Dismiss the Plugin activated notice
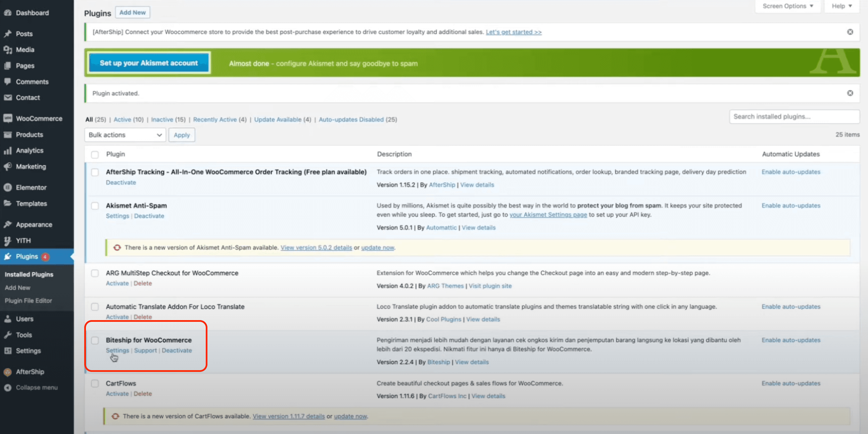The height and width of the screenshot is (434, 868). pos(850,93)
